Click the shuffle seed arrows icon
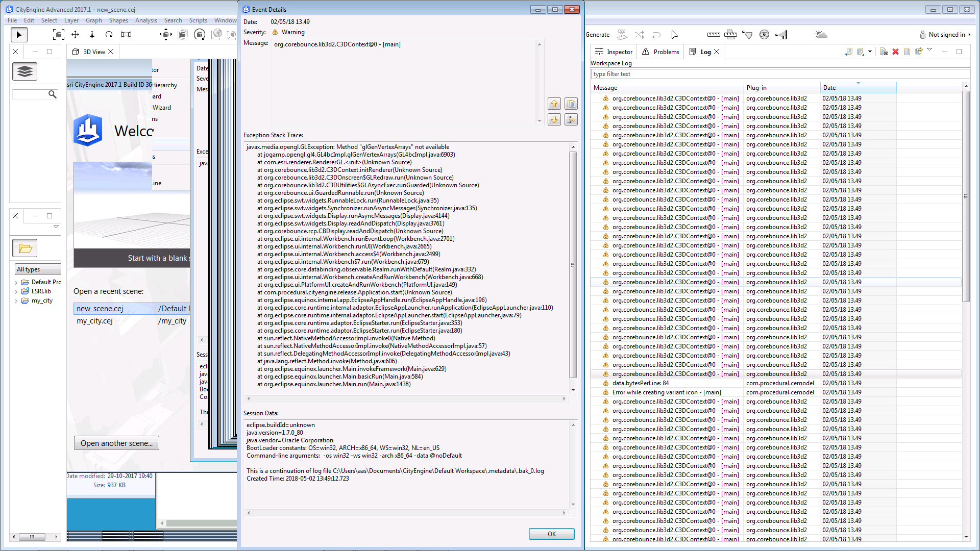This screenshot has width=980, height=551. point(639,35)
